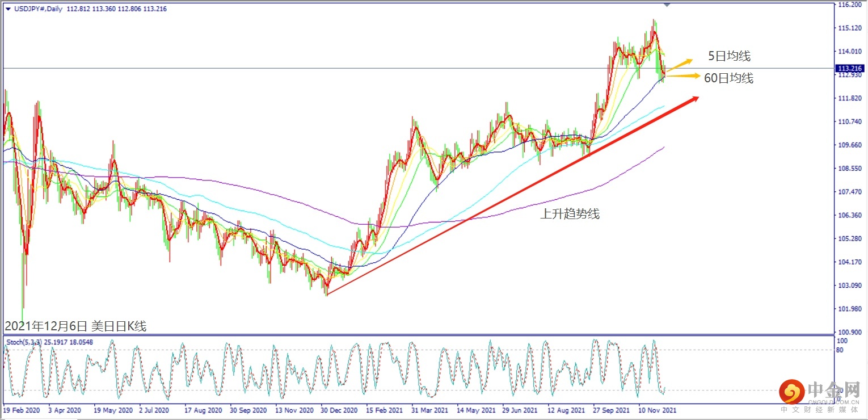The height and width of the screenshot is (420, 868).
Task: Click the 2021年12月6日 美日日K线 caption
Action: tap(75, 326)
